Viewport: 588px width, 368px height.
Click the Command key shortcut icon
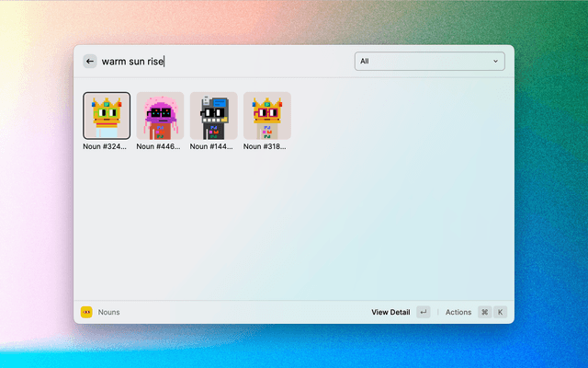[484, 313]
